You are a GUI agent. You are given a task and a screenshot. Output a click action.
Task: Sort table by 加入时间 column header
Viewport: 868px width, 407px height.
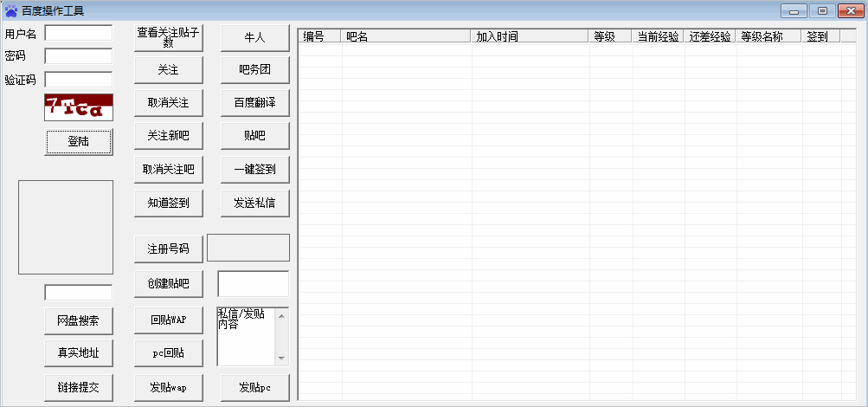coord(530,36)
